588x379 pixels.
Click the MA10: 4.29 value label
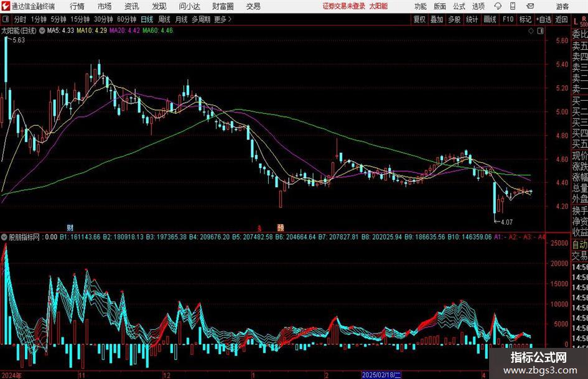click(92, 30)
